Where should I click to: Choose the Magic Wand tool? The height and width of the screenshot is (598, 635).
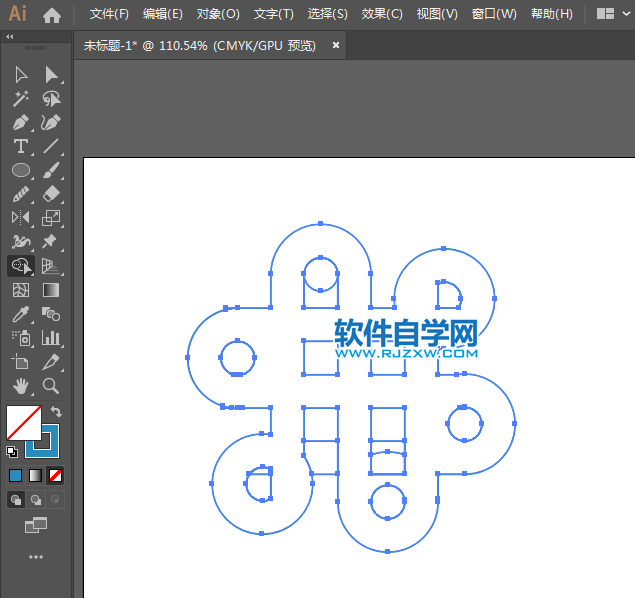pos(20,99)
